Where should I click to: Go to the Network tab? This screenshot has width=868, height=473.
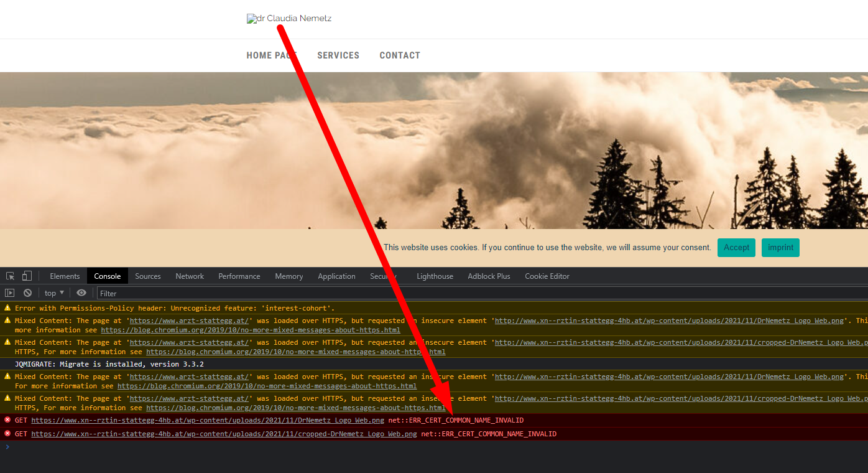[190, 276]
